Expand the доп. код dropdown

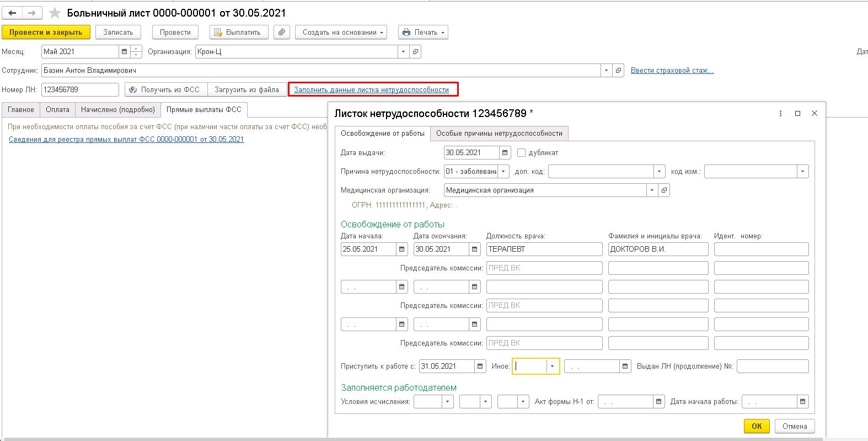tap(659, 172)
